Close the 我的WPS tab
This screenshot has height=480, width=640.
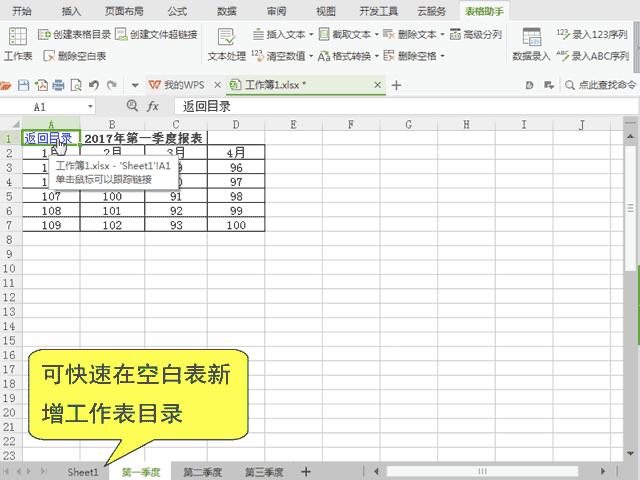click(218, 85)
